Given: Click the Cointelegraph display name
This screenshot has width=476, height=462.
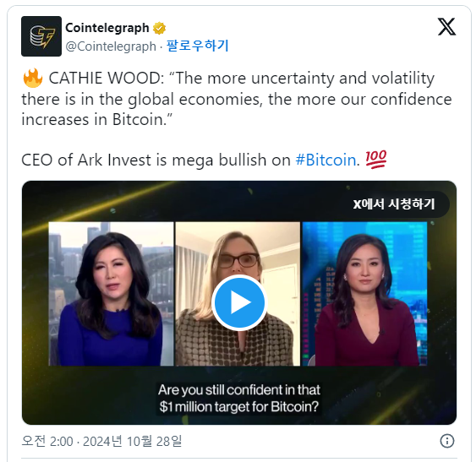Looking at the screenshot, I should click(x=107, y=28).
